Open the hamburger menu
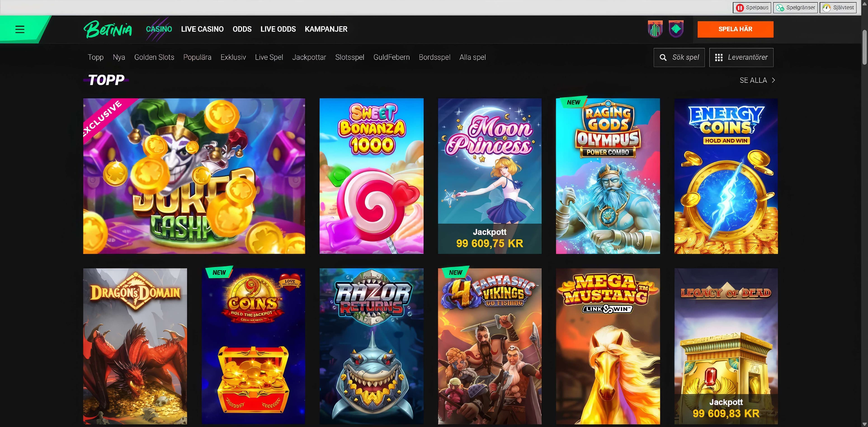Screen dimensions: 868x427 tap(20, 29)
